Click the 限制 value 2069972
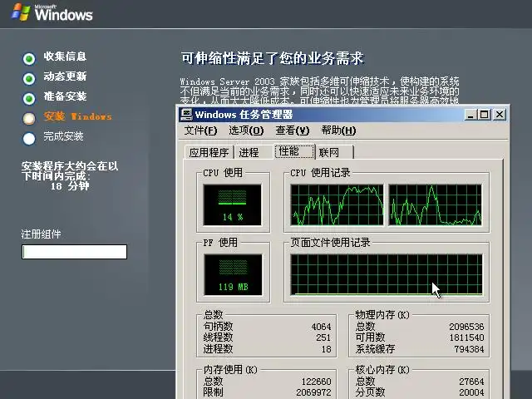 coord(314,392)
